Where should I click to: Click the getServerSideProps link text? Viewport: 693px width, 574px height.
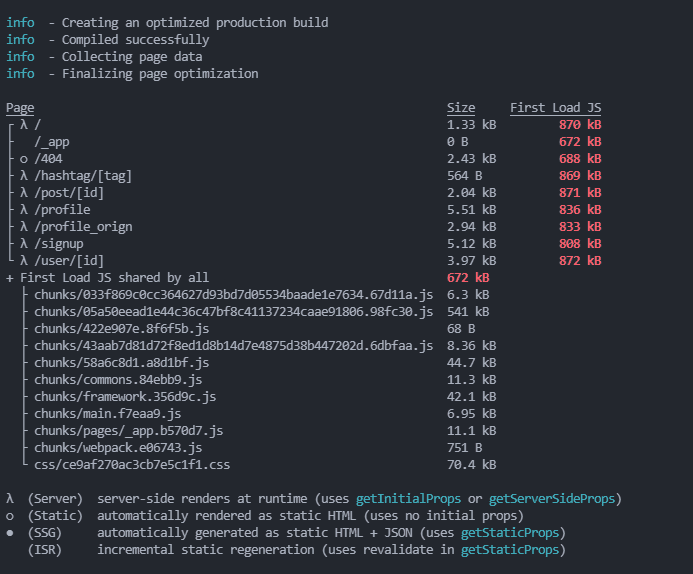pyautogui.click(x=552, y=499)
